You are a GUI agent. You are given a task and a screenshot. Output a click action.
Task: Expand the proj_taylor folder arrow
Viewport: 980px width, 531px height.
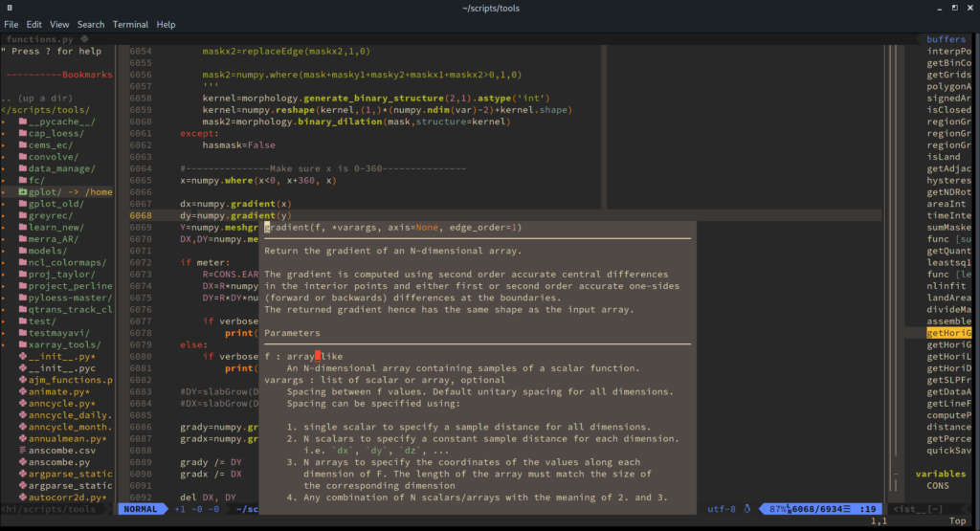point(4,275)
